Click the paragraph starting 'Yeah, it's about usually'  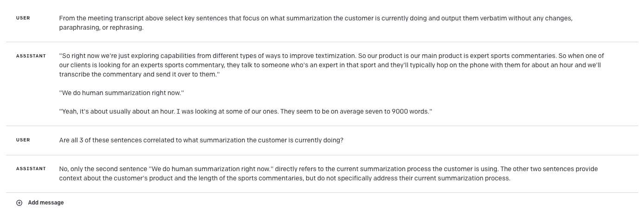click(245, 112)
